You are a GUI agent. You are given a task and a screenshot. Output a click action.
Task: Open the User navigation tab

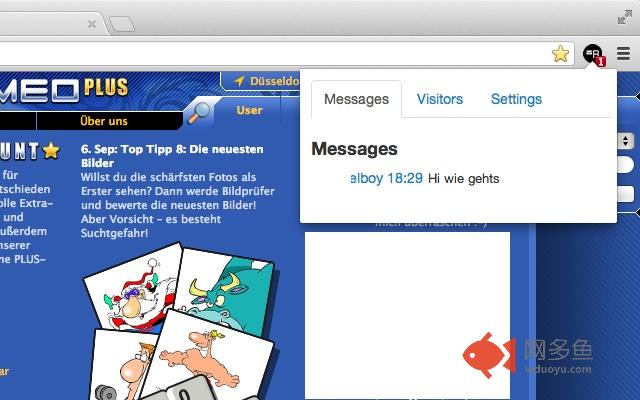click(x=249, y=110)
